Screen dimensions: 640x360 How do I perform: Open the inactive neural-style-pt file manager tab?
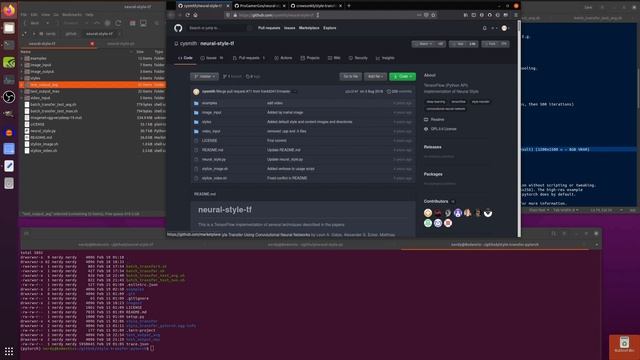click(121, 44)
